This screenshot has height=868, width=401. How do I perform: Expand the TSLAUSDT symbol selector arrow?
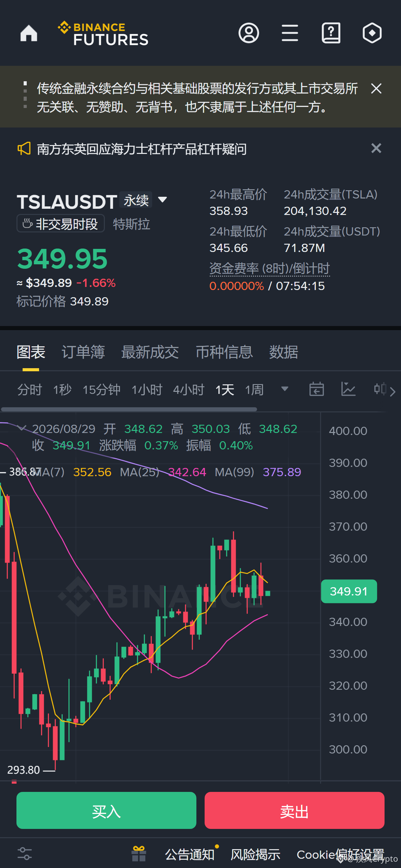point(162,200)
